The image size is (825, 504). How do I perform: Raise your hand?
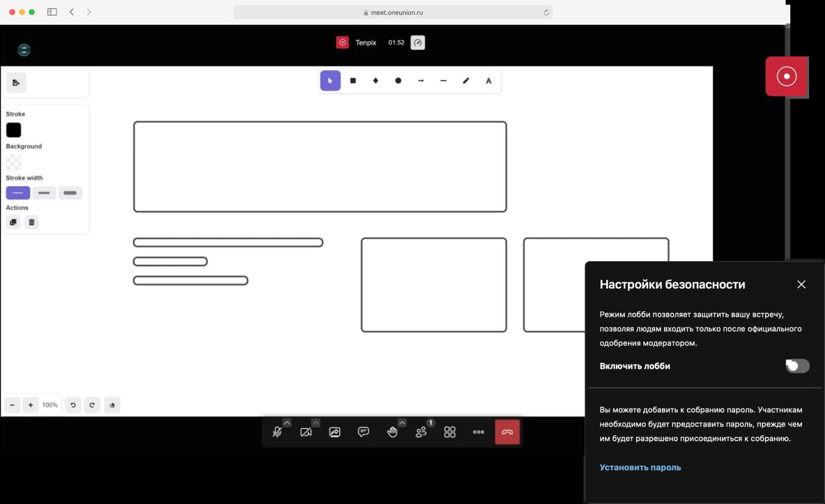click(x=392, y=432)
